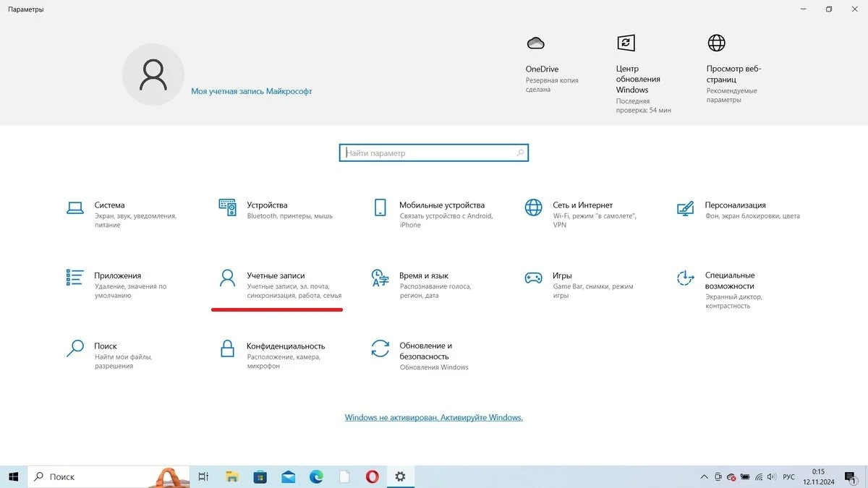Switch input language via РУС indicator

tap(789, 477)
